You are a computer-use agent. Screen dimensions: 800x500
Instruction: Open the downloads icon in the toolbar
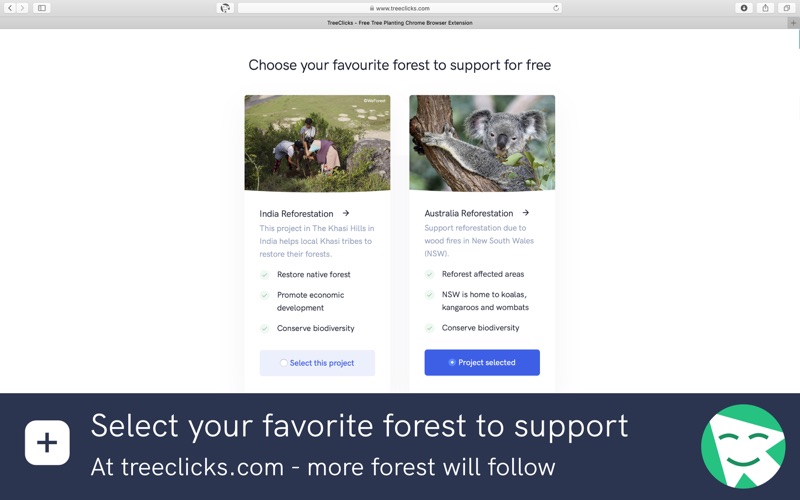744,8
